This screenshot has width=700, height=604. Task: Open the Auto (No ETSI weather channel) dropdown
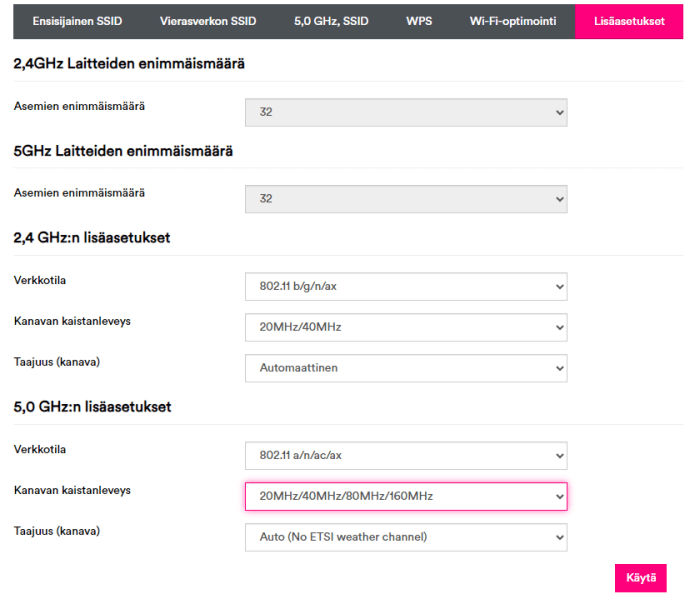[x=406, y=537]
